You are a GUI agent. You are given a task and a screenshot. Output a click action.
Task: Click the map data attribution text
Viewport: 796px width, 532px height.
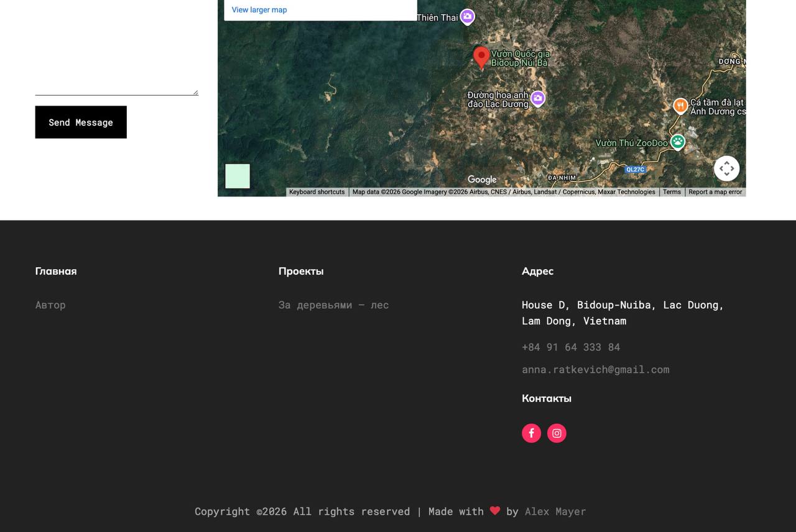pos(504,192)
